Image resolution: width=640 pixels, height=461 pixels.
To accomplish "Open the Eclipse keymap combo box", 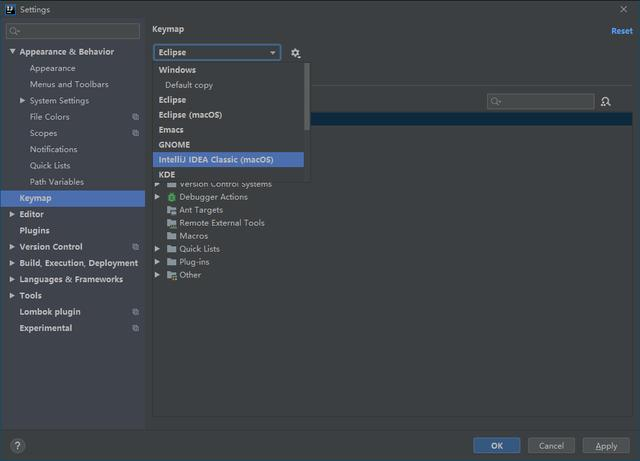I will click(217, 52).
